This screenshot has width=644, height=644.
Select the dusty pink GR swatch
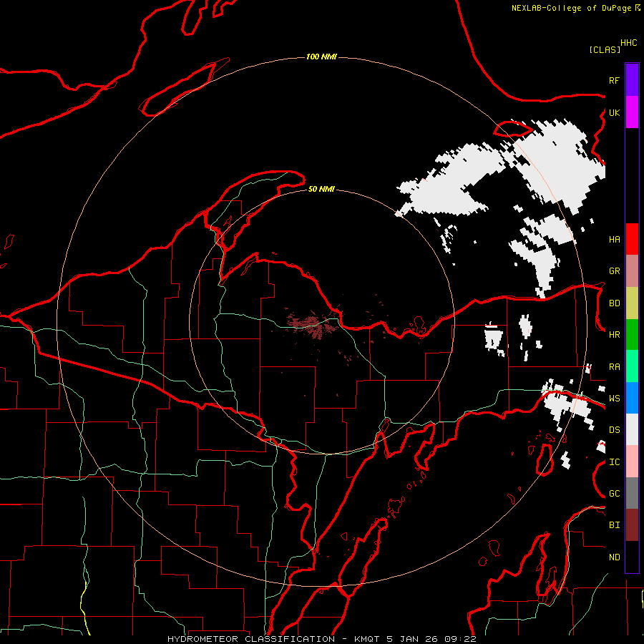click(x=632, y=271)
